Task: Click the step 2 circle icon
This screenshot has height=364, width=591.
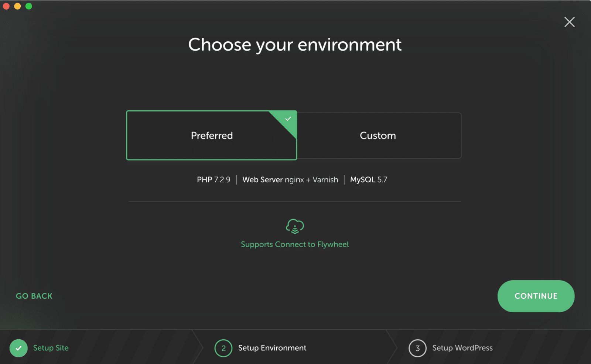Action: point(223,348)
